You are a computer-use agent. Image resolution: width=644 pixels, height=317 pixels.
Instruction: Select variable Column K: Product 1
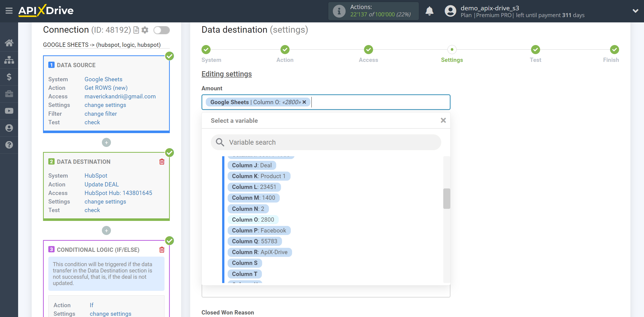(x=259, y=176)
